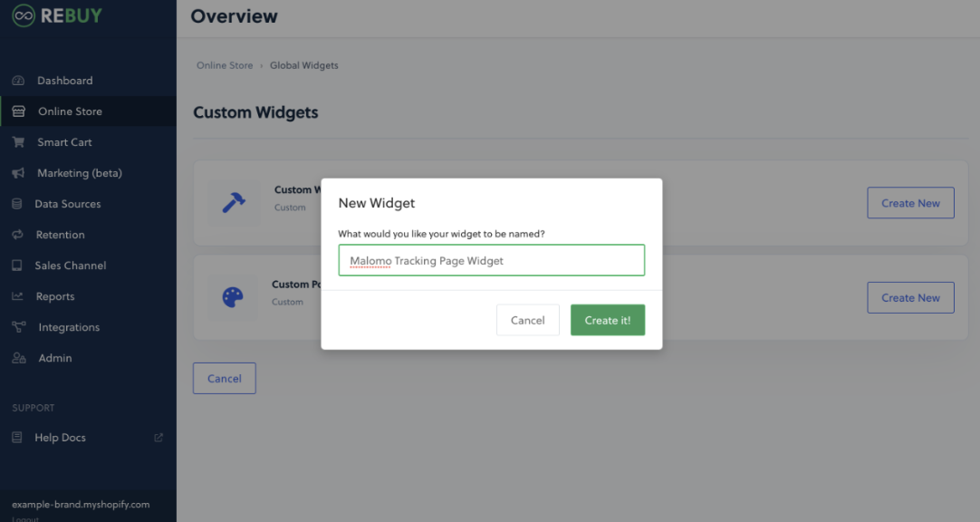Open the Admin sidebar section

[54, 358]
